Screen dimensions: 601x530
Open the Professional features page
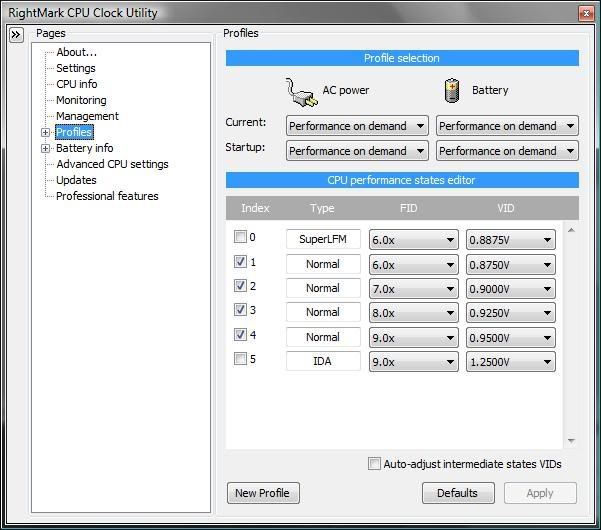pos(107,196)
